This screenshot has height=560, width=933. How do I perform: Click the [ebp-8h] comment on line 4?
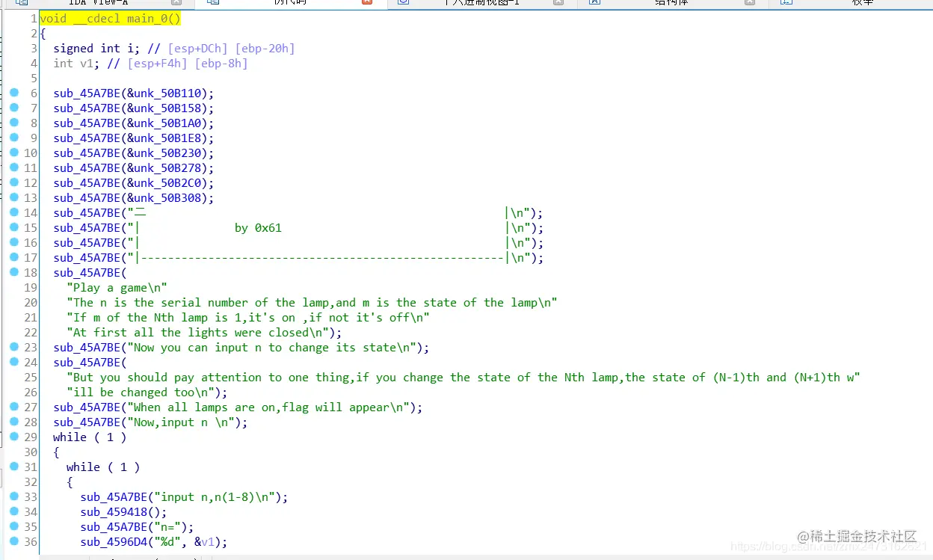(x=221, y=63)
